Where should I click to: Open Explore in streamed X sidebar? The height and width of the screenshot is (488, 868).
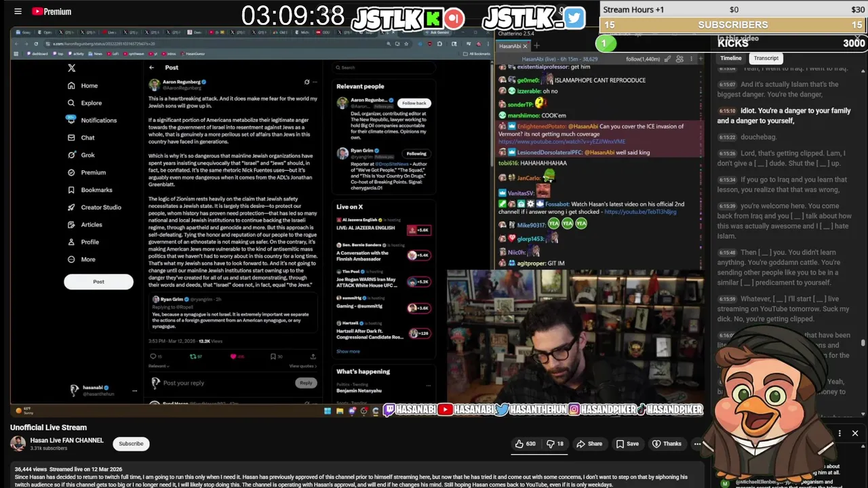tap(84, 103)
